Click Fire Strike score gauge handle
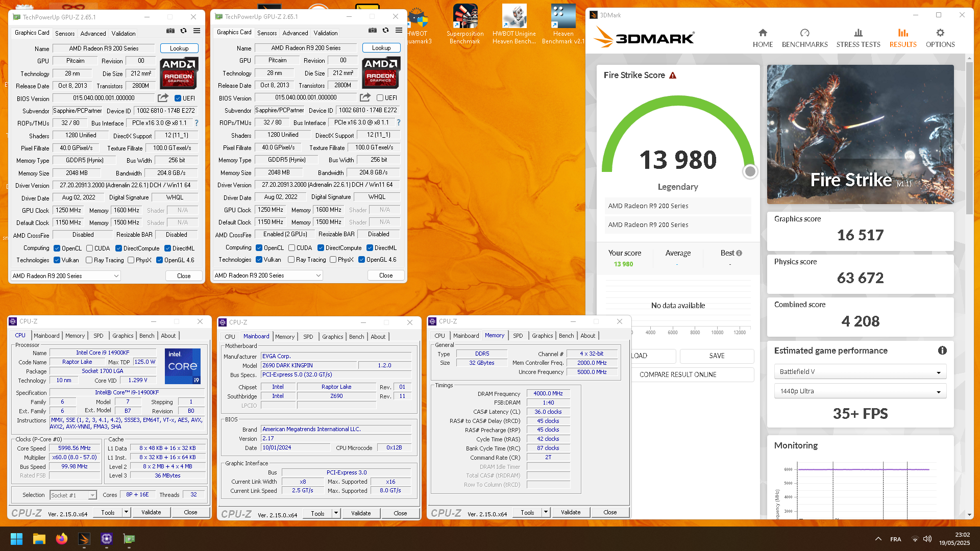 [750, 172]
